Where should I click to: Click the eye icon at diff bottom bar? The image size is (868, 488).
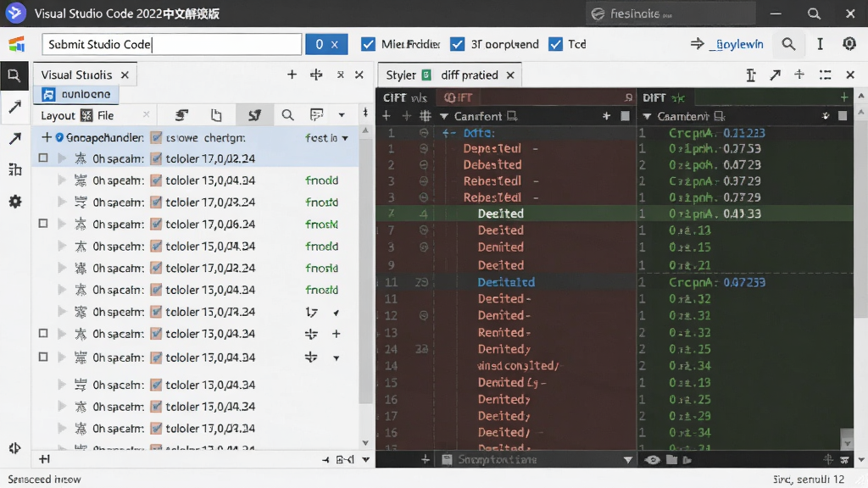pos(652,460)
